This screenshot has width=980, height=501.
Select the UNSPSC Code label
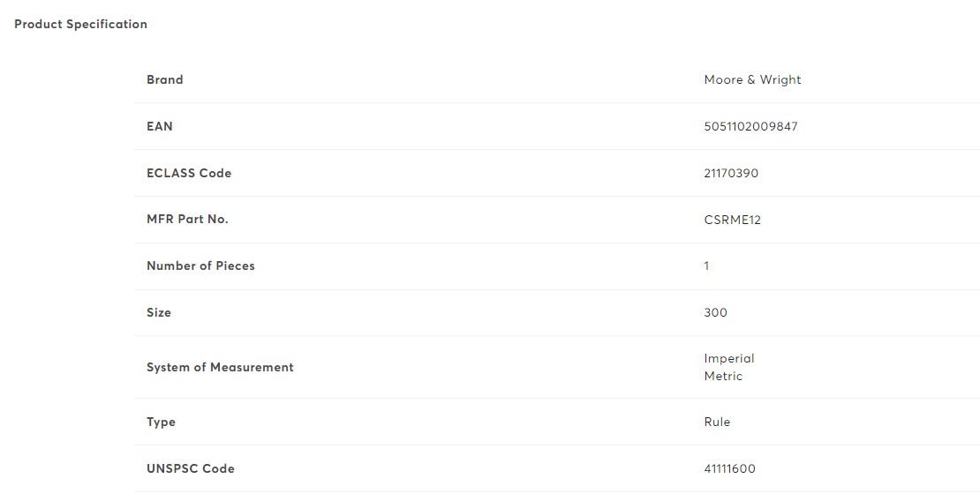coord(191,468)
